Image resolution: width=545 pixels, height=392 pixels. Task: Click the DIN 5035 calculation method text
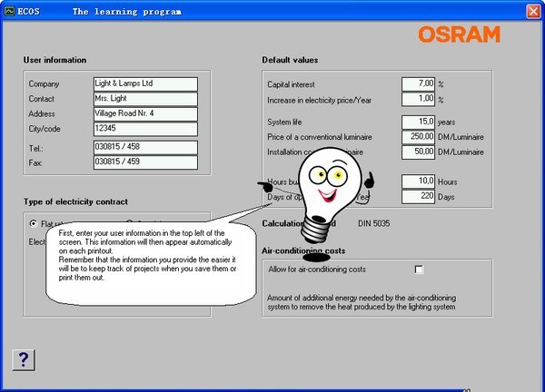[373, 223]
